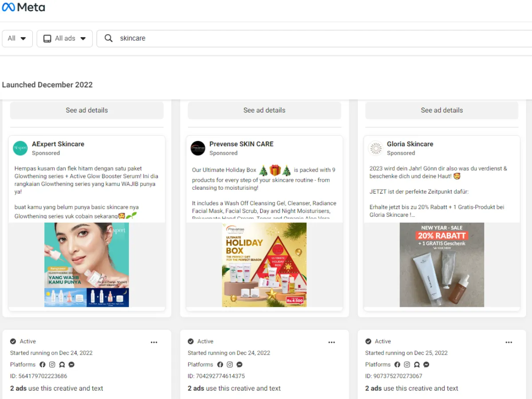Click '2 ads use this creative' under ID 564179702223686
532x399 pixels.
coord(57,388)
